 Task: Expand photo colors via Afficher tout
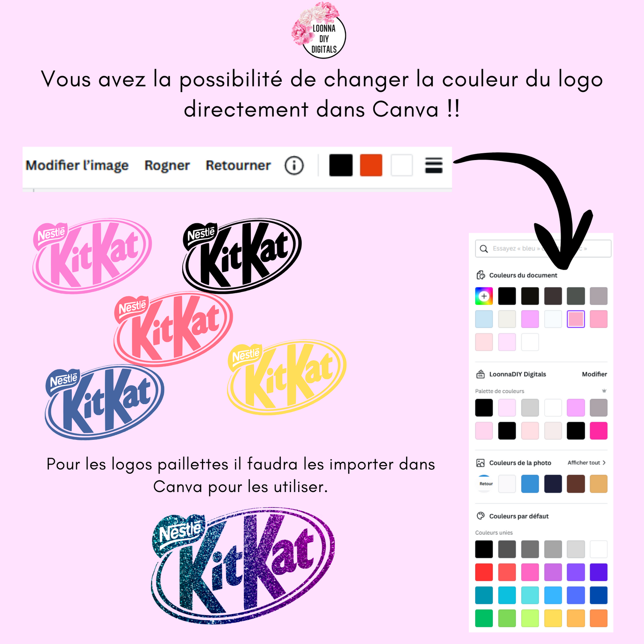(587, 463)
